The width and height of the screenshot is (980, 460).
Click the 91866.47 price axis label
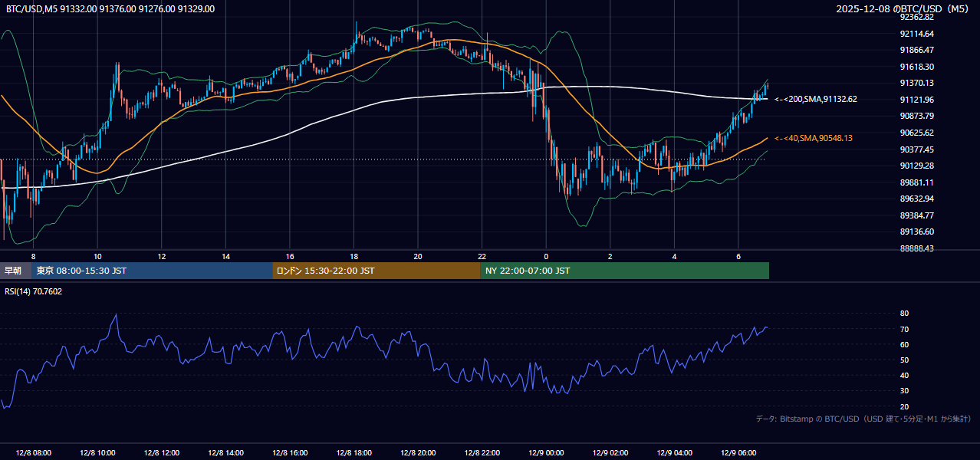click(917, 50)
